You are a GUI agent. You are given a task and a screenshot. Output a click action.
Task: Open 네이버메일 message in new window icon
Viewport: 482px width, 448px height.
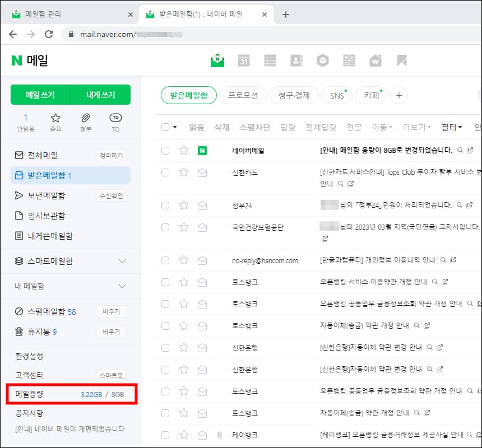pos(470,150)
